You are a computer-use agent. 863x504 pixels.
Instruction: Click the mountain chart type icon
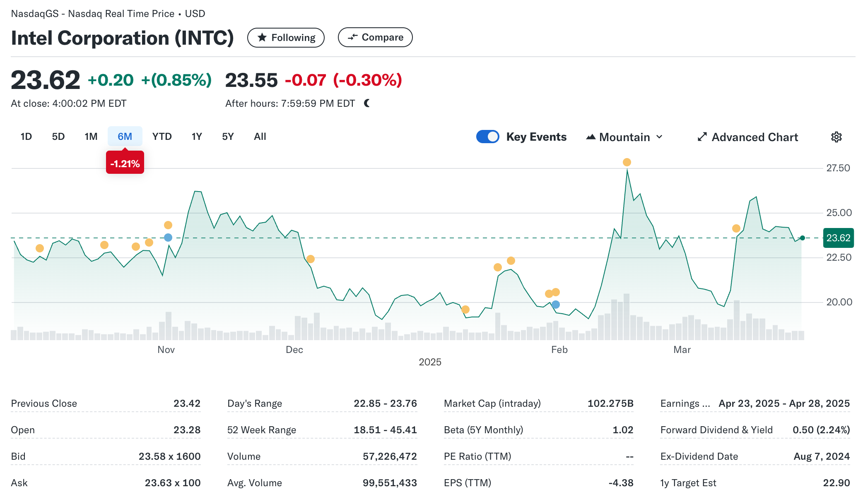(591, 137)
